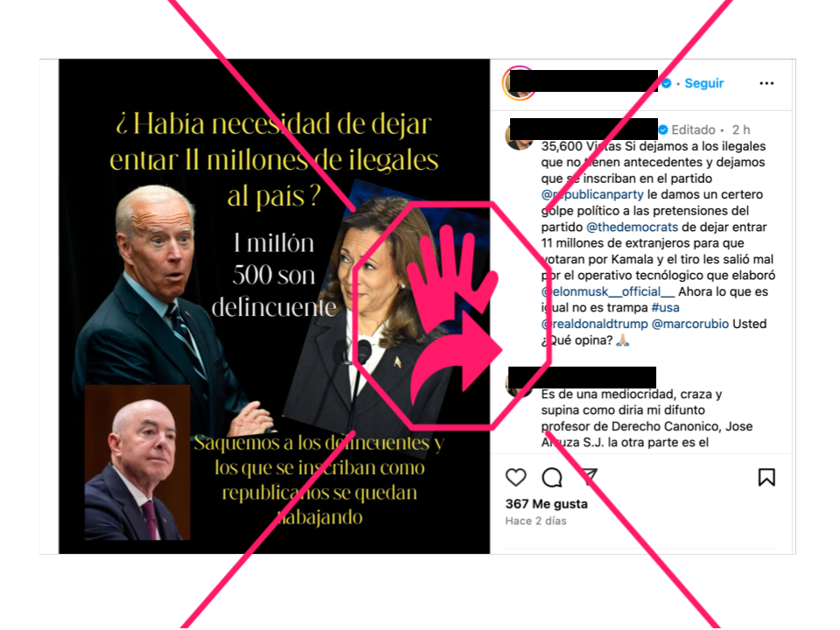Share post via paper plane icon

point(588,476)
